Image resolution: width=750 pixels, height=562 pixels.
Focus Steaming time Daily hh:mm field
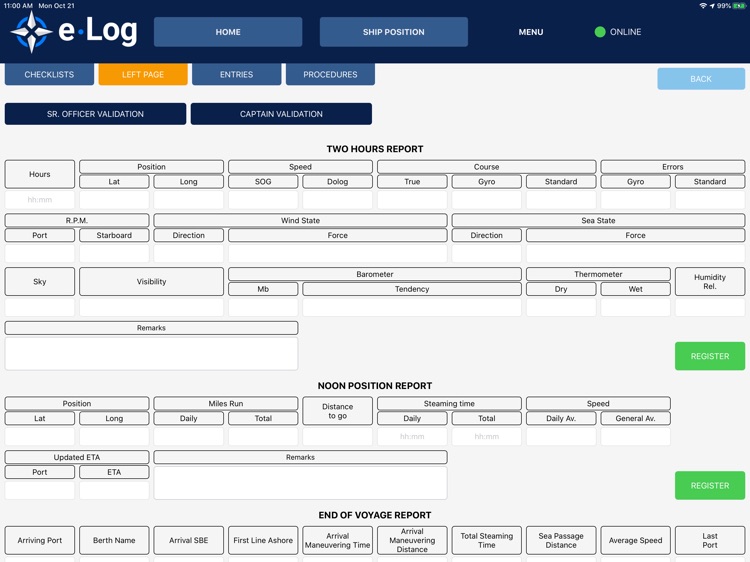tap(412, 436)
